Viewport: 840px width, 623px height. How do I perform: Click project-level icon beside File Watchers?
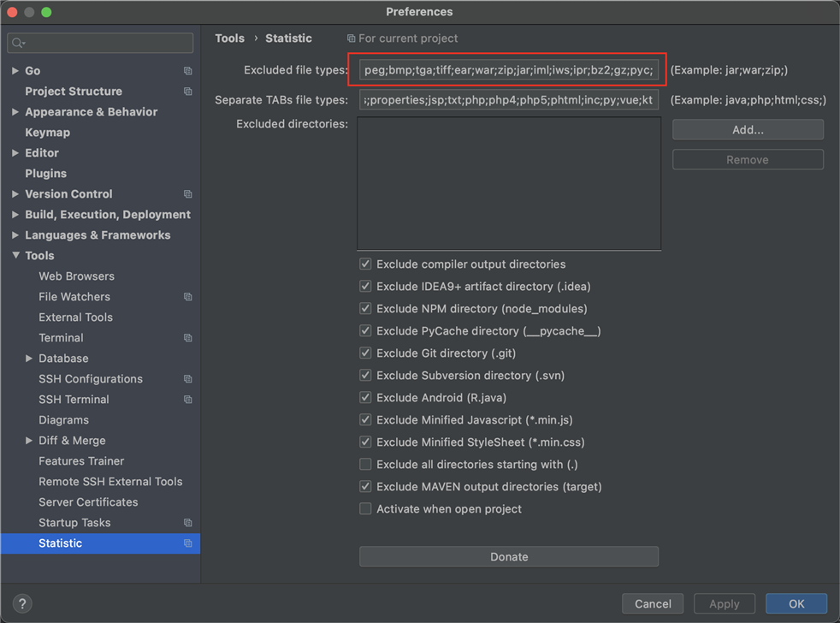[x=188, y=296]
